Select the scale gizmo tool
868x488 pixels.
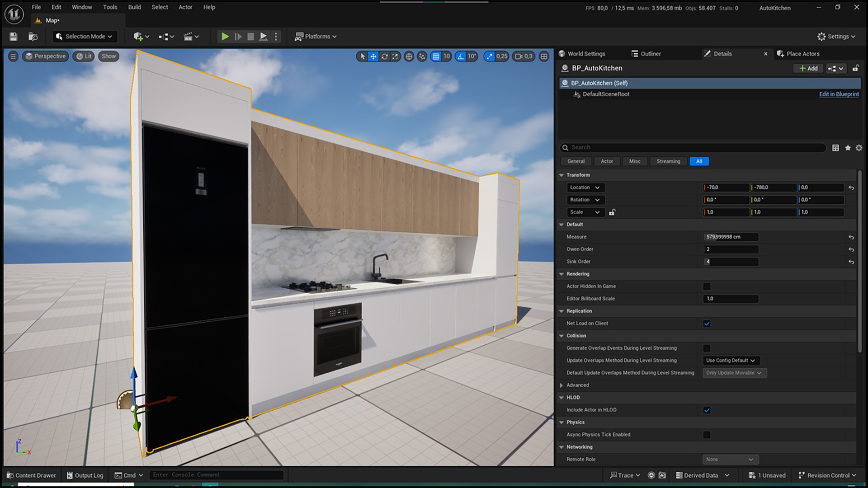[395, 56]
